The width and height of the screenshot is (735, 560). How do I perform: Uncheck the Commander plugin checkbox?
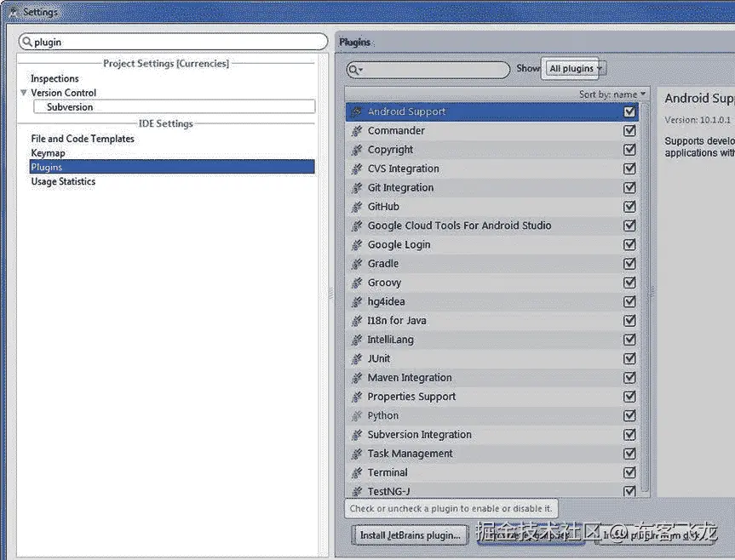pyautogui.click(x=629, y=130)
